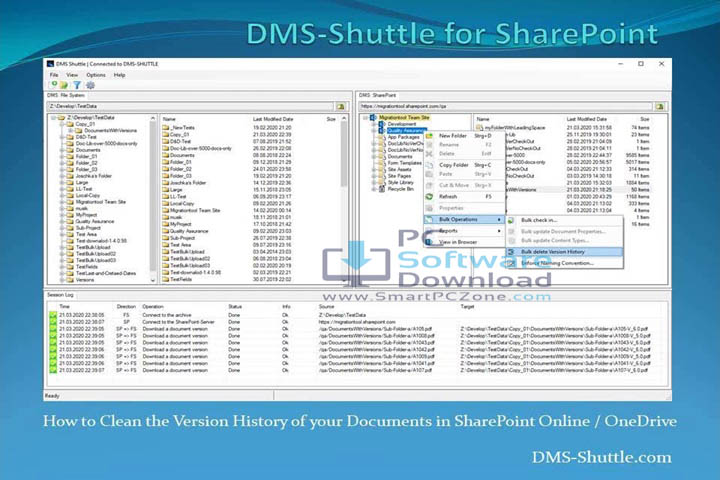Click the TestBulkUpload02 folder icon in file list
This screenshot has height=480, width=720.
[165, 259]
